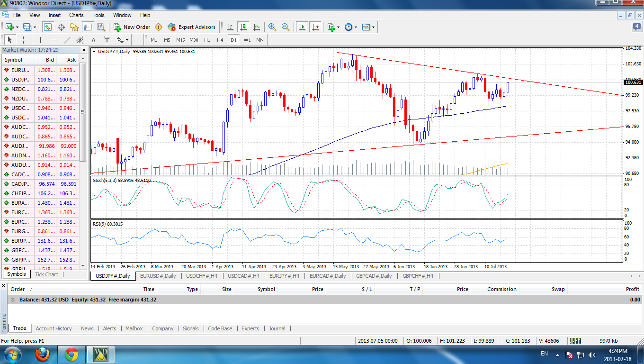This screenshot has width=644, height=364.
Task: Sort Market Watch by Bid header
Action: 45,60
